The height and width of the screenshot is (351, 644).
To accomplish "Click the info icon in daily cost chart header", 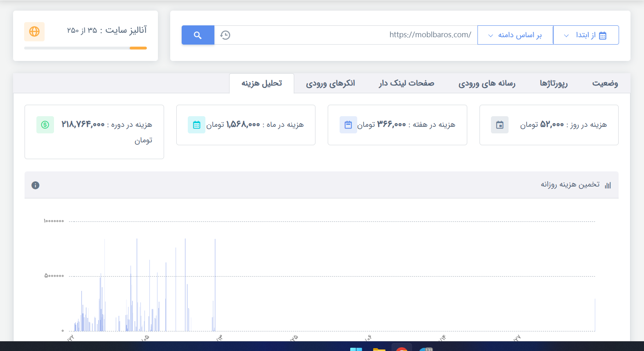I will click(36, 185).
